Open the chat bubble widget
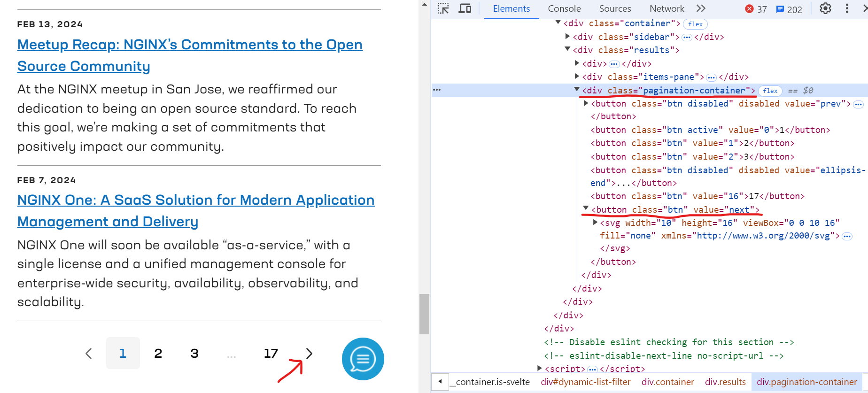The height and width of the screenshot is (393, 868). [363, 359]
